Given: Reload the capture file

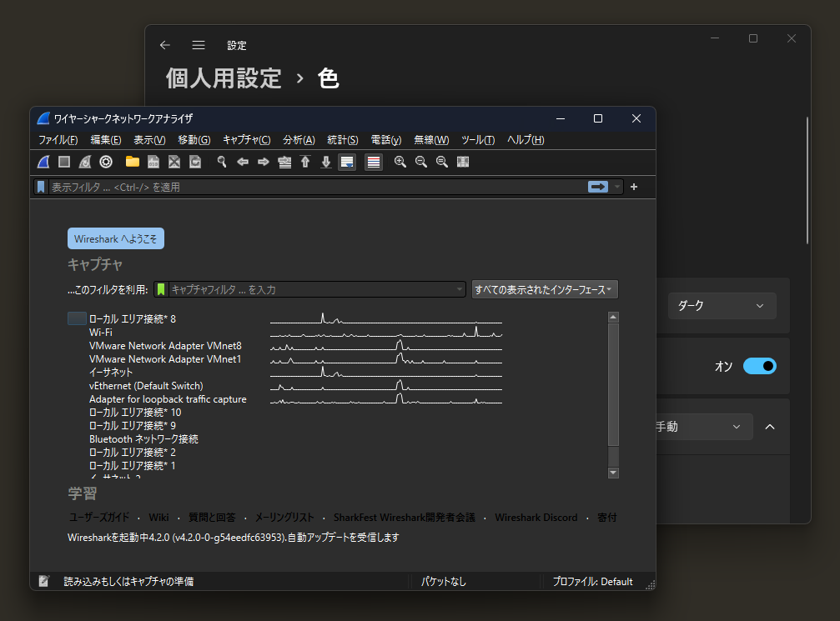Looking at the screenshot, I should tap(195, 162).
